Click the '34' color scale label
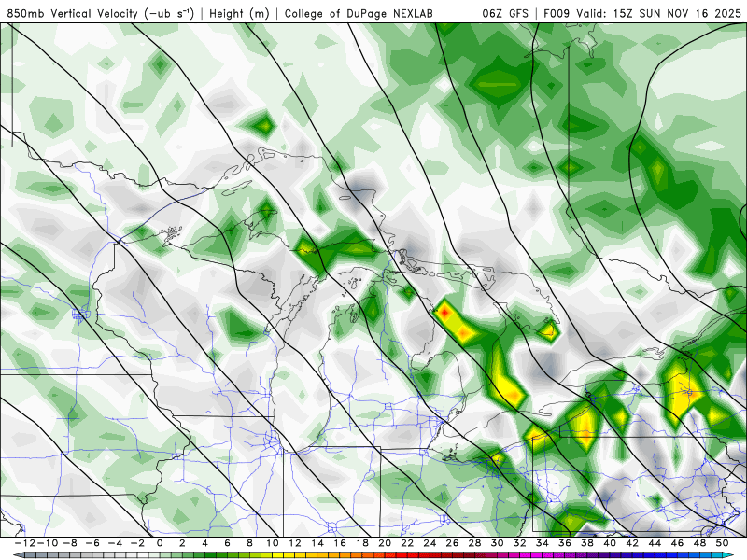The width and height of the screenshot is (747, 560). point(543,543)
